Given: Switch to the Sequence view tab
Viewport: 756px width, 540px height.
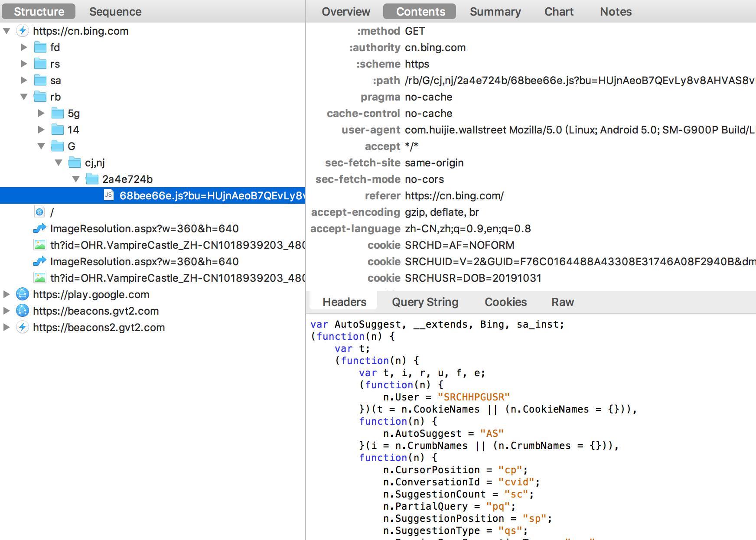Looking at the screenshot, I should [x=115, y=12].
